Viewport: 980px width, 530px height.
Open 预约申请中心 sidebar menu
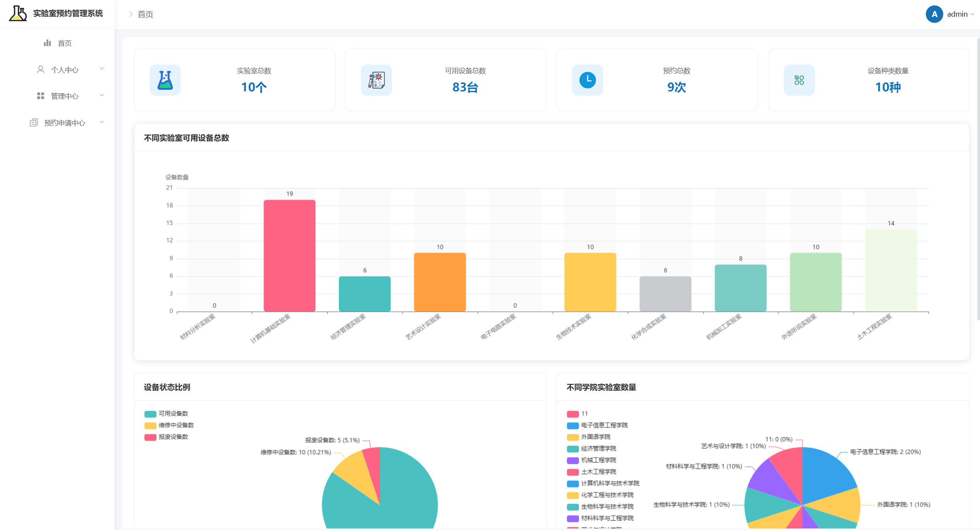click(57, 123)
